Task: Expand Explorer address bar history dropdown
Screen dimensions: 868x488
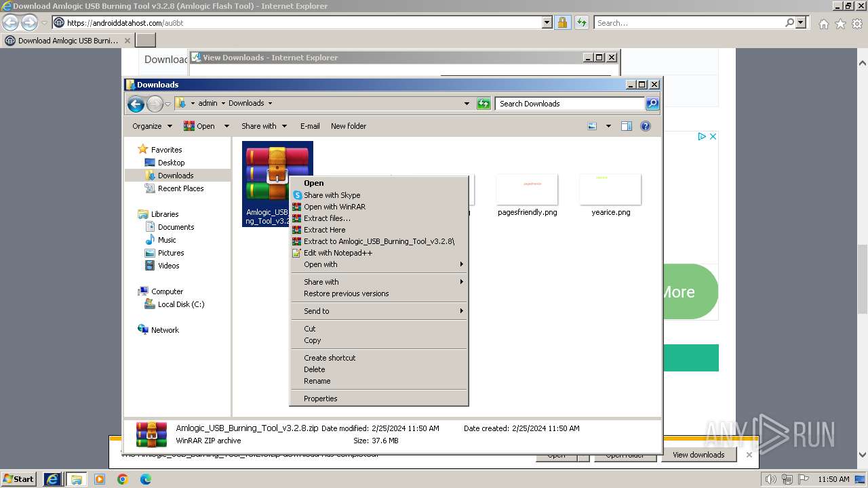Action: [467, 104]
